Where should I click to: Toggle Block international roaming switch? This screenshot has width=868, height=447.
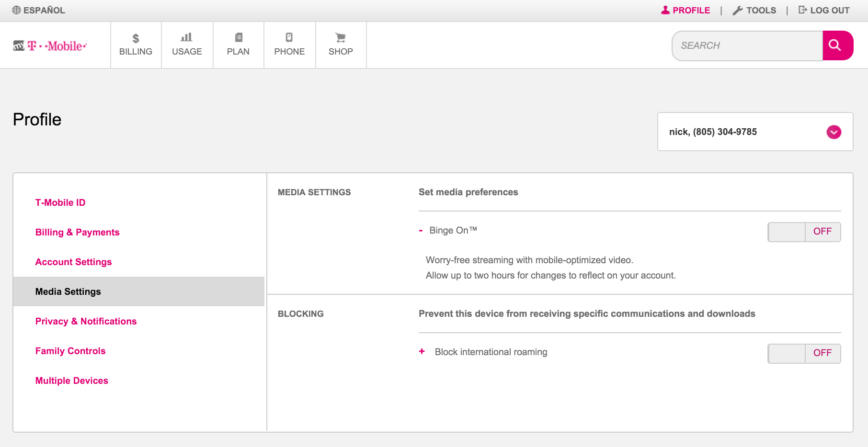pyautogui.click(x=804, y=353)
